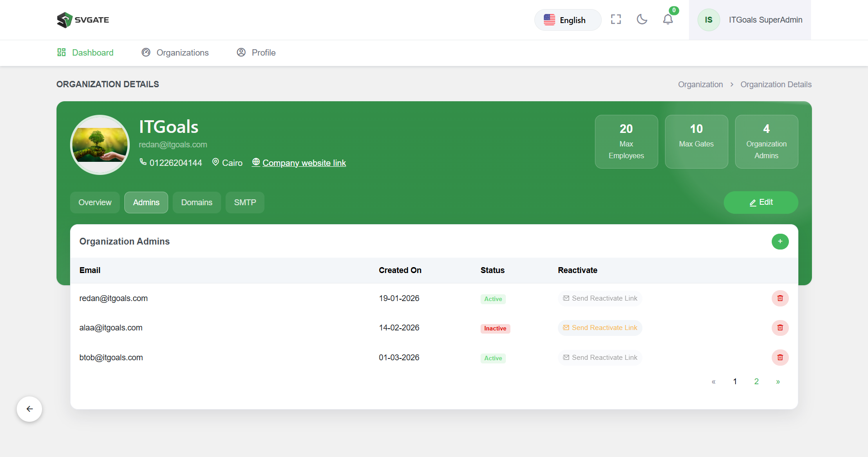The image size is (868, 457).
Task: Click date 14-02-2026
Action: click(399, 328)
